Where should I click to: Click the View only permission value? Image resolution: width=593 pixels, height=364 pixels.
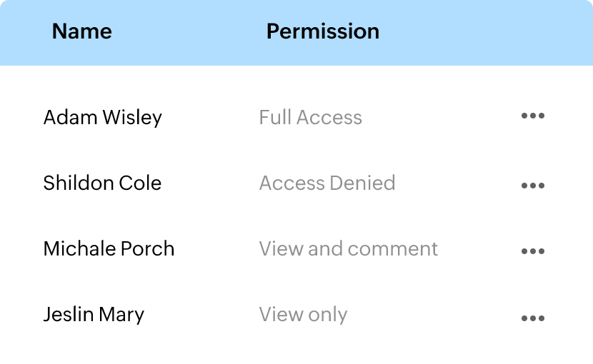point(303,314)
